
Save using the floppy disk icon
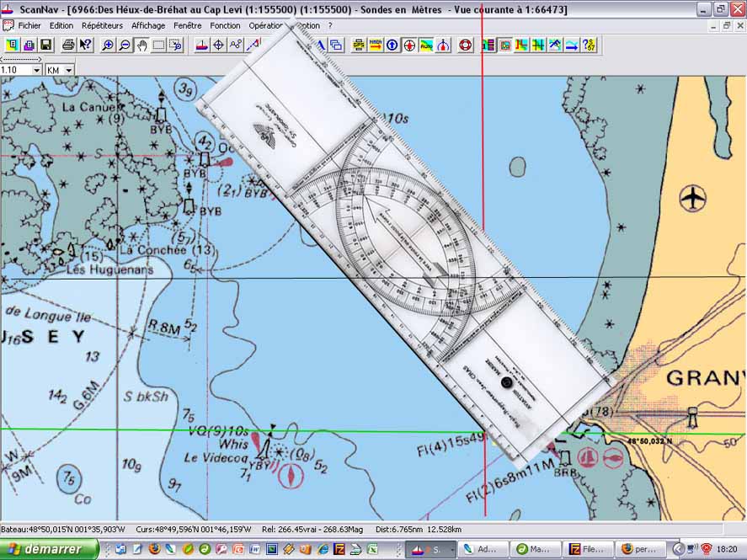[45, 45]
